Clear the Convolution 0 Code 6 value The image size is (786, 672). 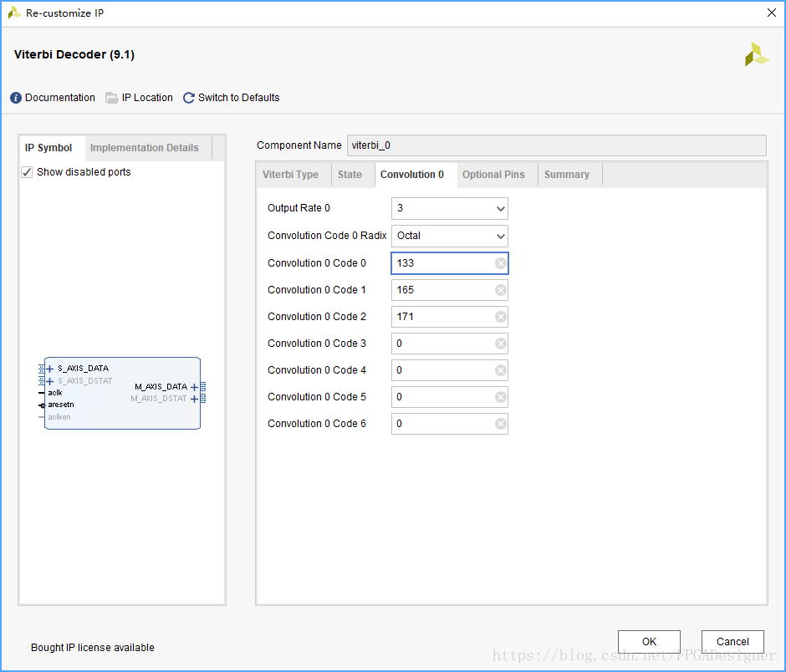coord(500,424)
